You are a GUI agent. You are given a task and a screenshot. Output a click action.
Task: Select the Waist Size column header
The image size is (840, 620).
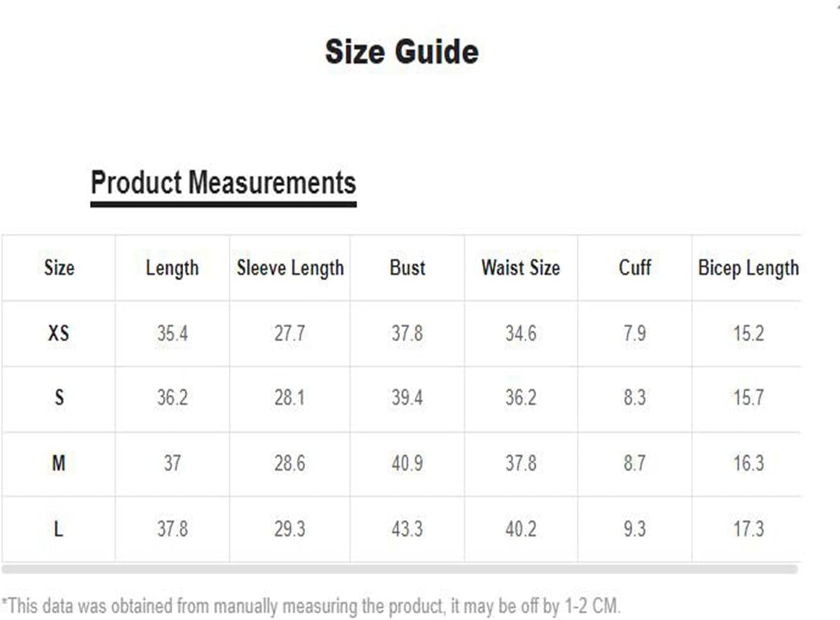(521, 268)
